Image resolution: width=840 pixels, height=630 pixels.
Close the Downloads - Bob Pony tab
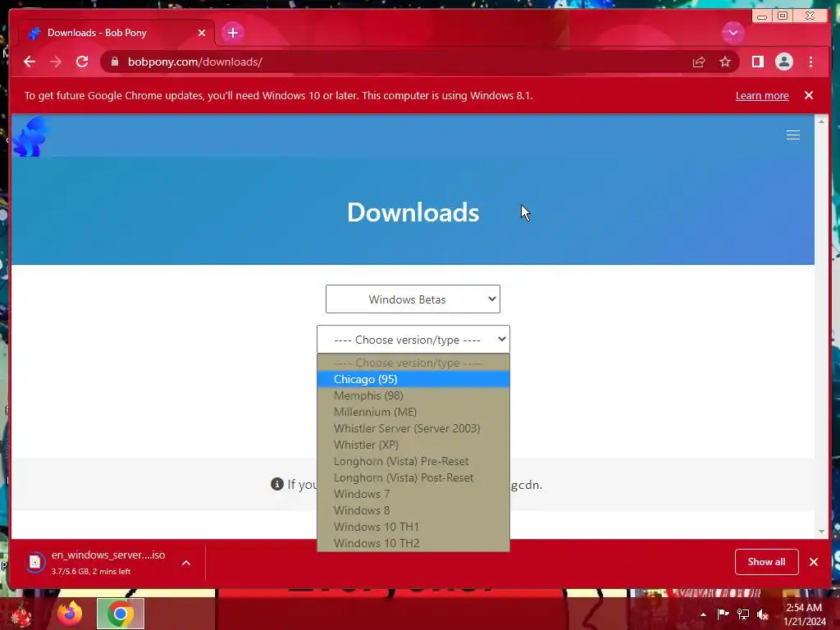coord(202,33)
